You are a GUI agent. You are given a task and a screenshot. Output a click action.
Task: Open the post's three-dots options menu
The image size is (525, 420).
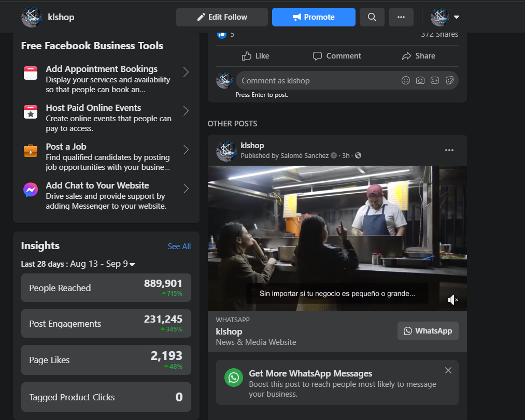click(x=449, y=150)
